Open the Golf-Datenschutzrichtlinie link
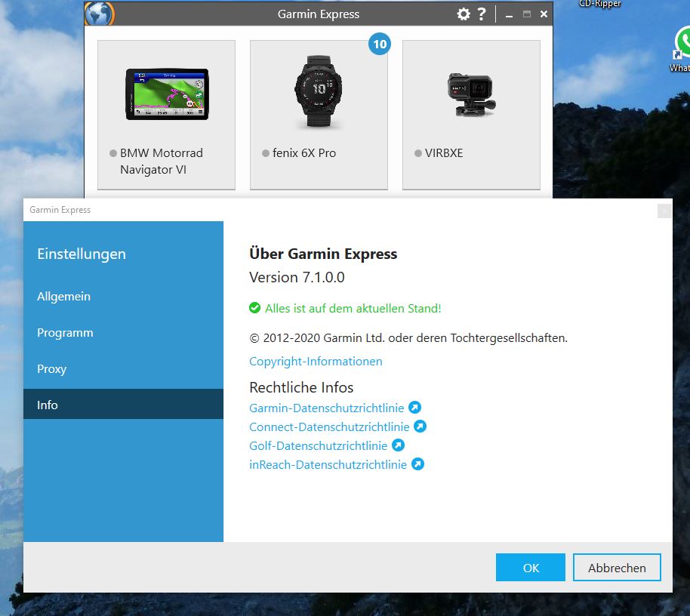The image size is (690, 616). (x=318, y=445)
